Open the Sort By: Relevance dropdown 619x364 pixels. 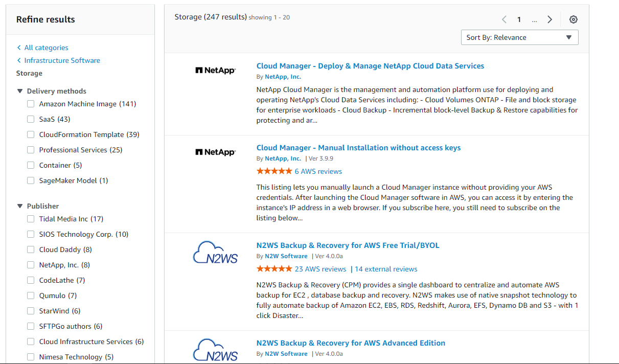click(x=519, y=37)
